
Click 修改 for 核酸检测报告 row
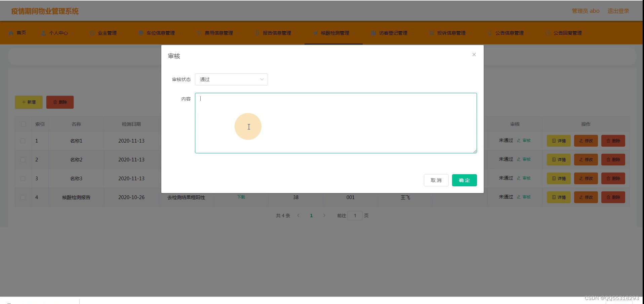click(x=586, y=197)
